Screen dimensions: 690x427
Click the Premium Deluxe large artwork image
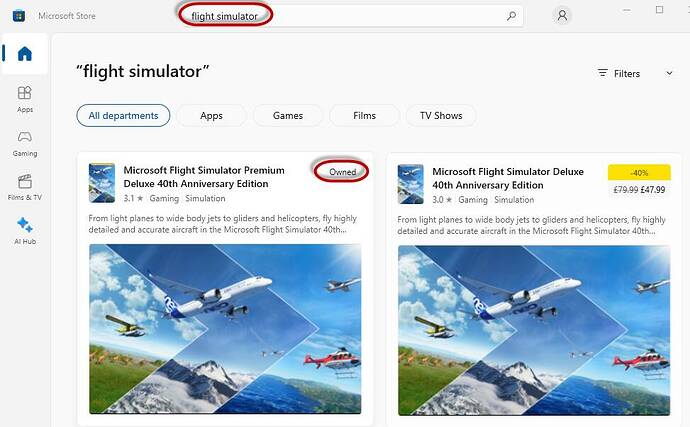point(225,329)
